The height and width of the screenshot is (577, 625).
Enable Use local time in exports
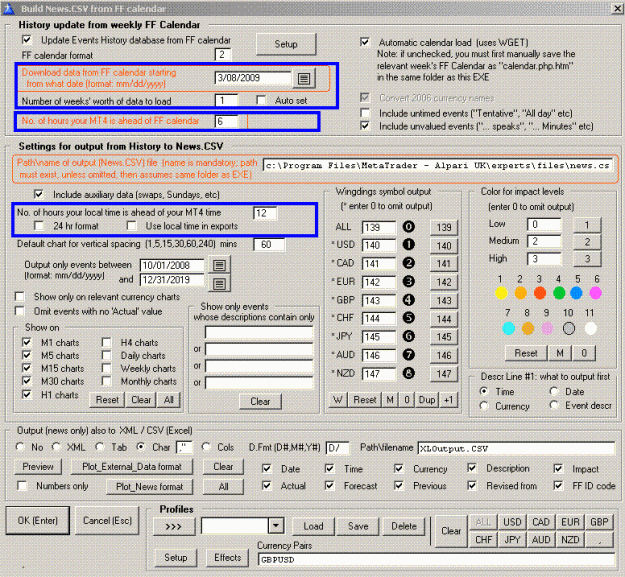point(131,226)
